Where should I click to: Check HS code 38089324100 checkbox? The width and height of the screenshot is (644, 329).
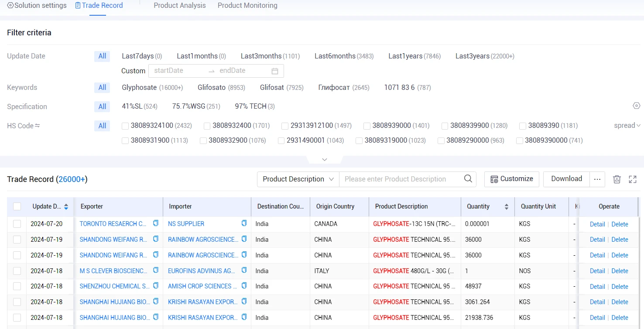[x=125, y=126]
